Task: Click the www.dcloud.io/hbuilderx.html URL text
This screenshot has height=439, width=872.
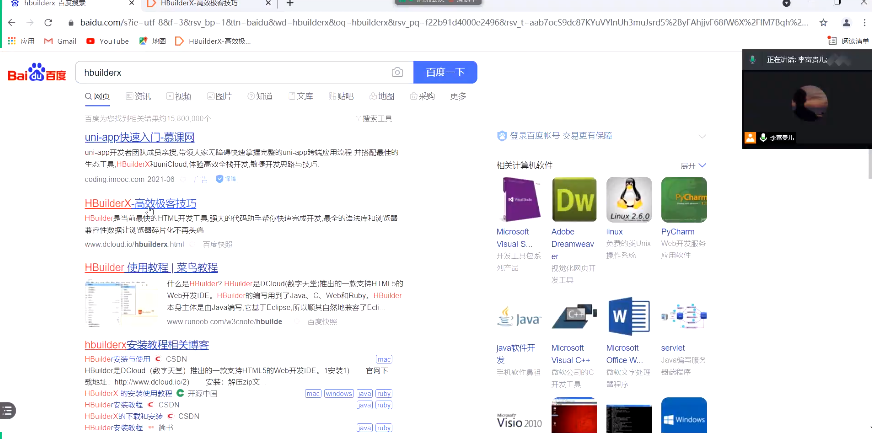Action: click(x=135, y=244)
